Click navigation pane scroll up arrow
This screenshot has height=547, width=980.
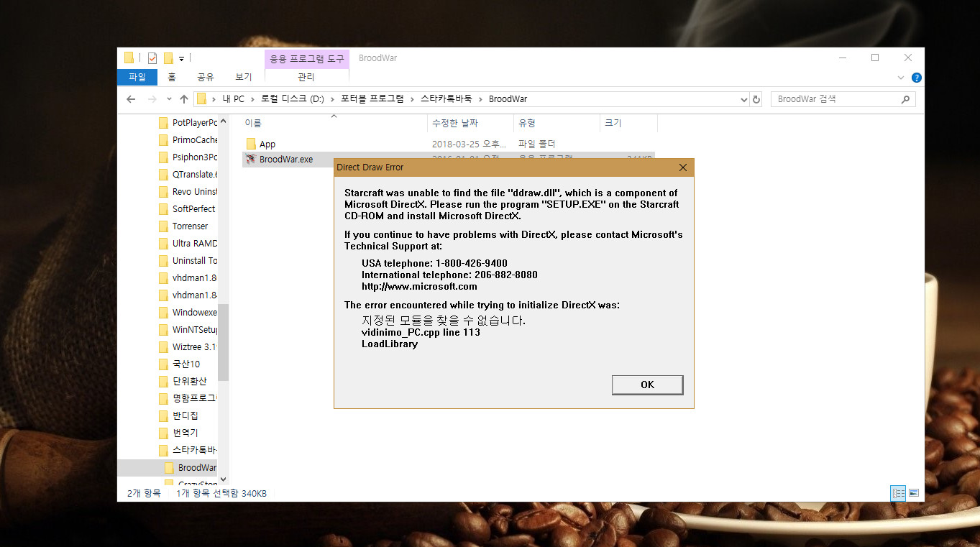click(x=223, y=121)
